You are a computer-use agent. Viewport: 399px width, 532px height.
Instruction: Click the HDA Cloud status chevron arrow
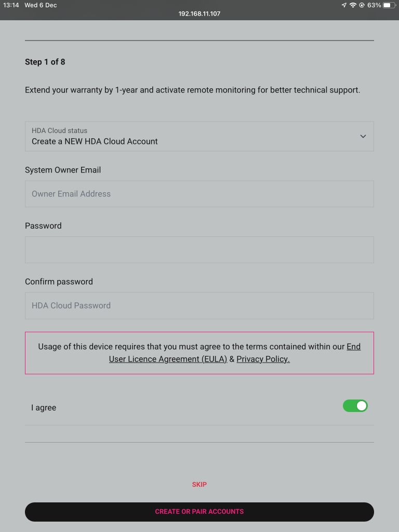pos(363,137)
